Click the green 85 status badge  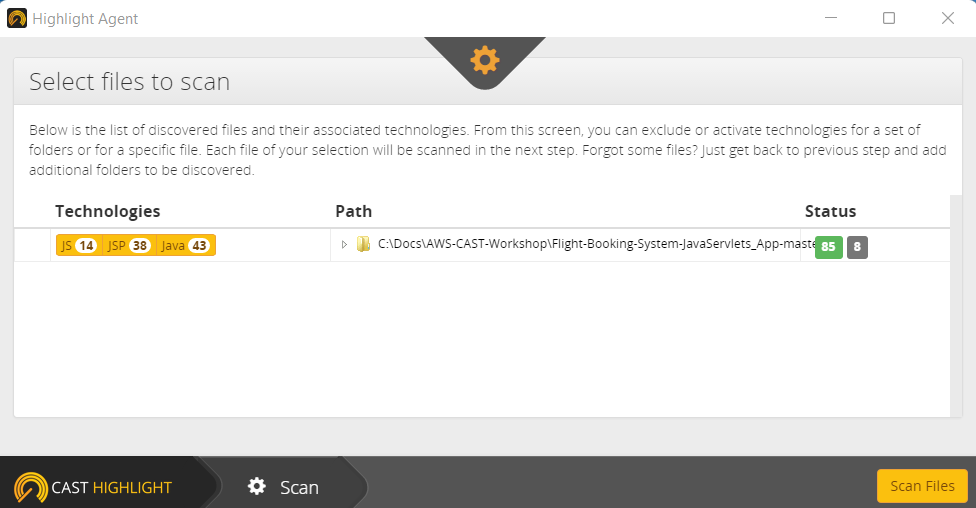828,247
